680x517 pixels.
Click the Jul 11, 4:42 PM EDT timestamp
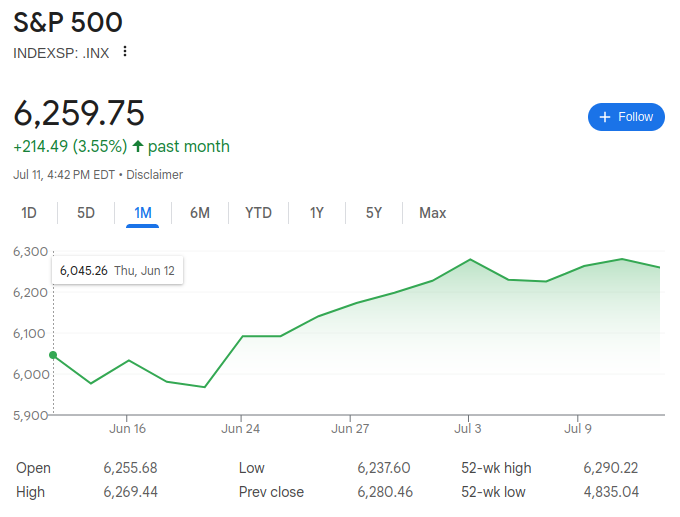64,175
